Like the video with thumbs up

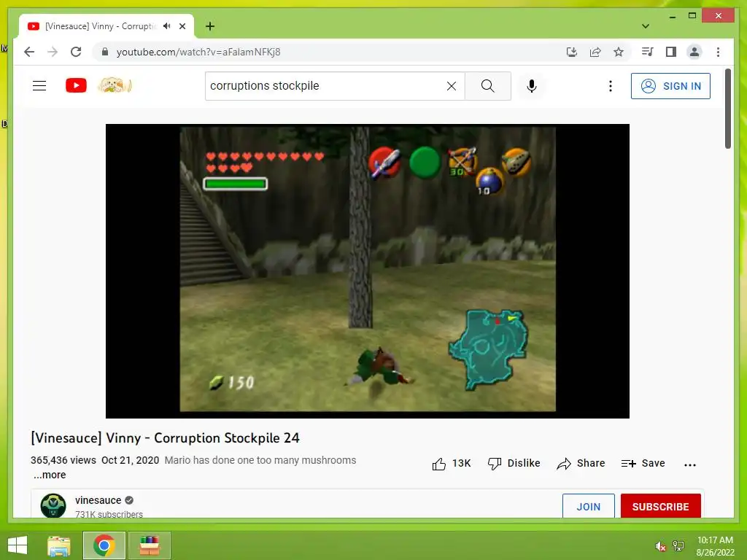[451, 463]
